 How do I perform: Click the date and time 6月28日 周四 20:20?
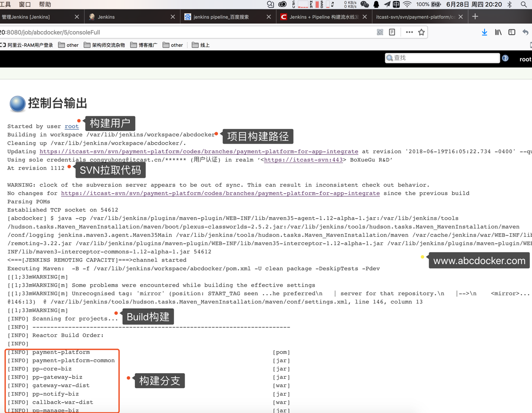[x=474, y=5]
